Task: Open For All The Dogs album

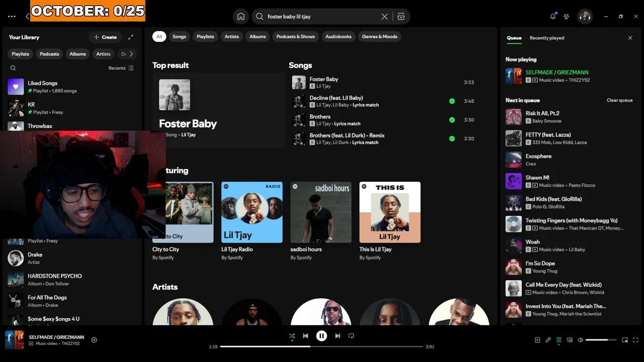Action: (x=70, y=301)
